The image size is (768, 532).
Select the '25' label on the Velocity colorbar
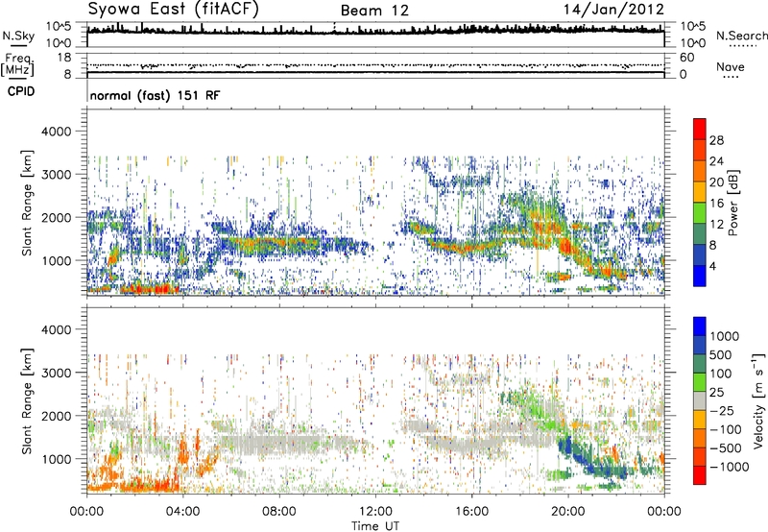point(716,392)
